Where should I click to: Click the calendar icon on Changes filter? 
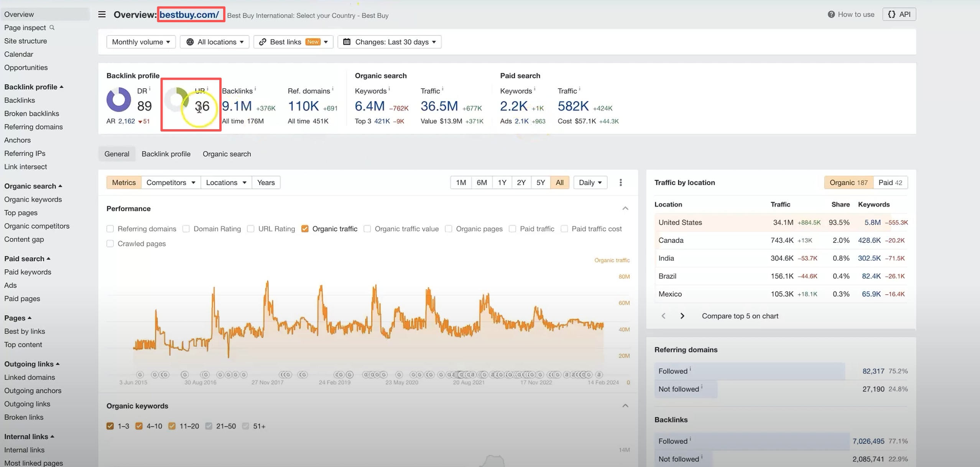click(346, 42)
